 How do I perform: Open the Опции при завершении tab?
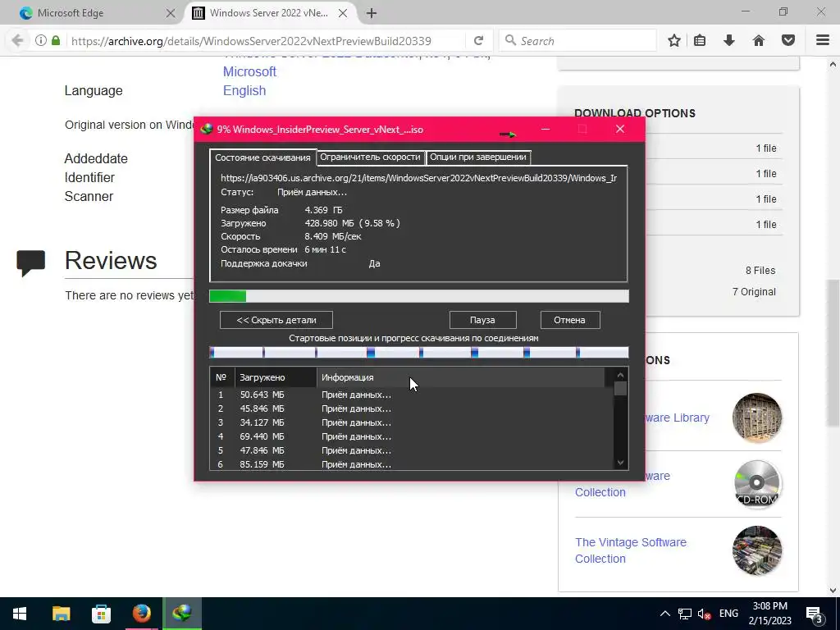[x=478, y=157]
